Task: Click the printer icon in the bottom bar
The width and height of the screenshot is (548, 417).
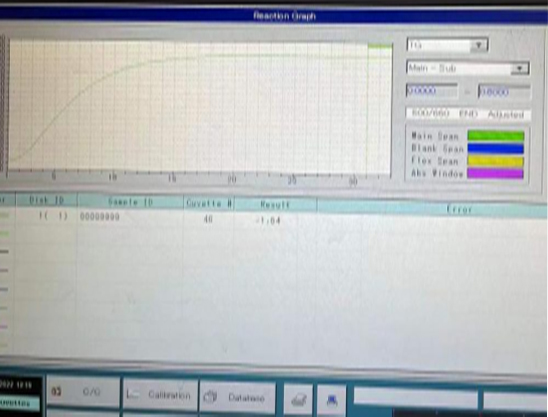Action: click(x=298, y=399)
